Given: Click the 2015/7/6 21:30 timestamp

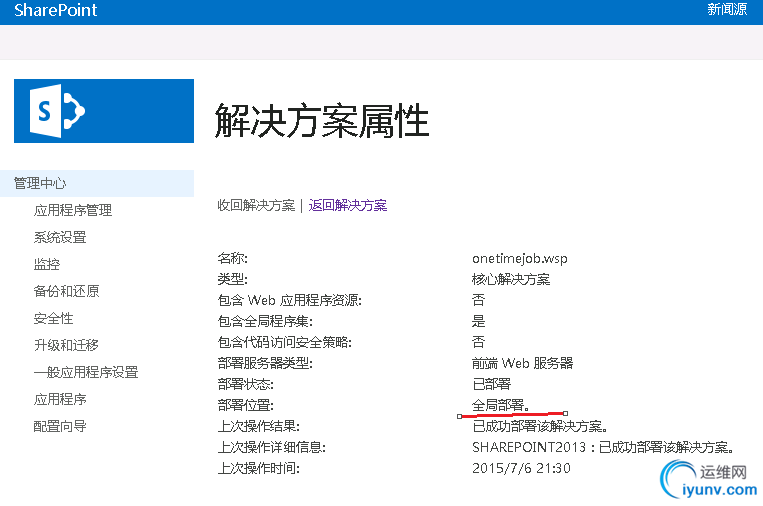Looking at the screenshot, I should (521, 468).
